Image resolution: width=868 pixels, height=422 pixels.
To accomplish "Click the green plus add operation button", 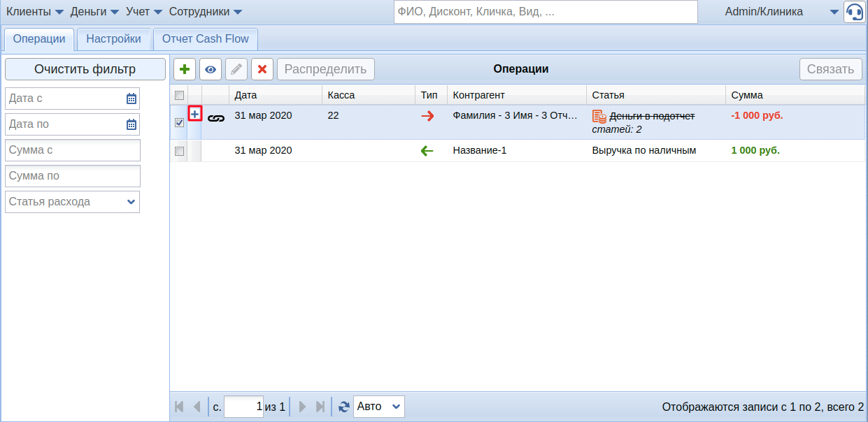I will 185,69.
